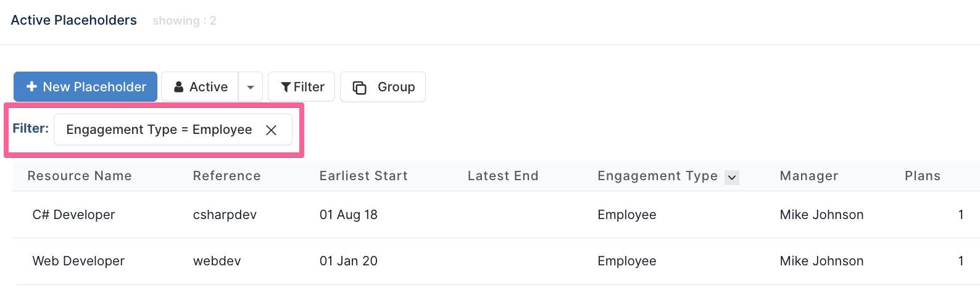Open the Web Developer placeholder row
This screenshot has width=980, height=290.
pyautogui.click(x=496, y=261)
